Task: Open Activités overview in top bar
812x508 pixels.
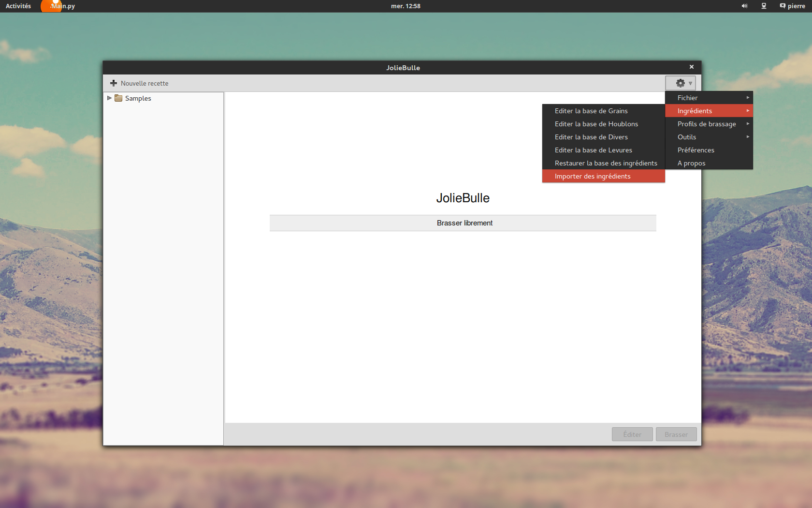Action: [x=18, y=6]
